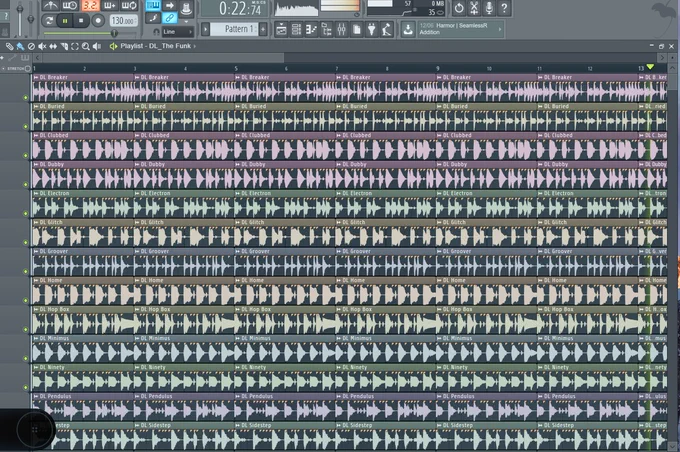The width and height of the screenshot is (680, 452).
Task: Select the Slice tool in Playlist
Action: 64,46
